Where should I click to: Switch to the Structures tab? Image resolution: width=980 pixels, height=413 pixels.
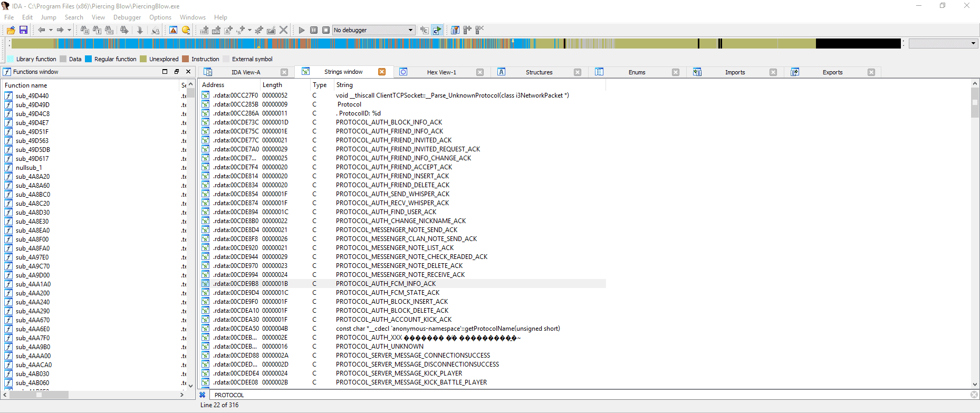click(x=539, y=72)
